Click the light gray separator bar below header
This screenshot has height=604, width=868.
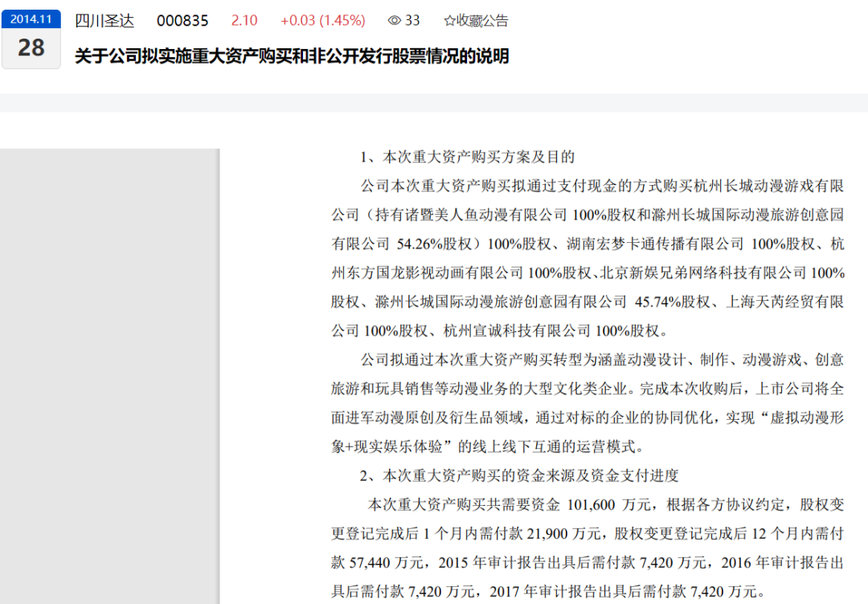click(434, 103)
